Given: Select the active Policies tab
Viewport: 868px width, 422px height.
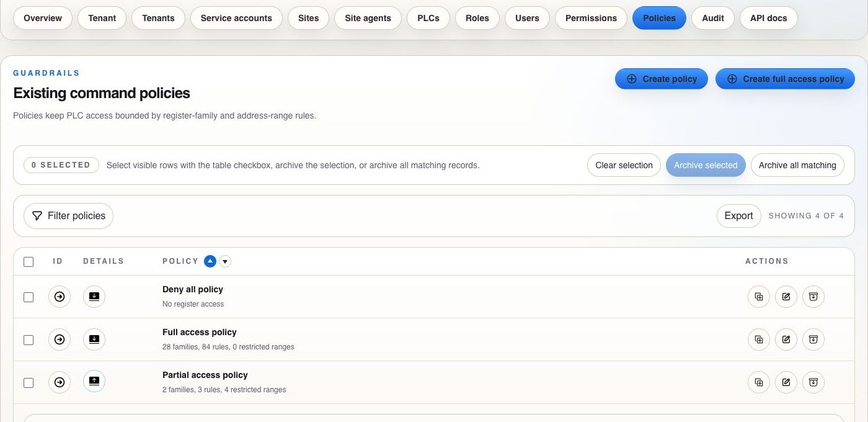Looking at the screenshot, I should coord(659,18).
